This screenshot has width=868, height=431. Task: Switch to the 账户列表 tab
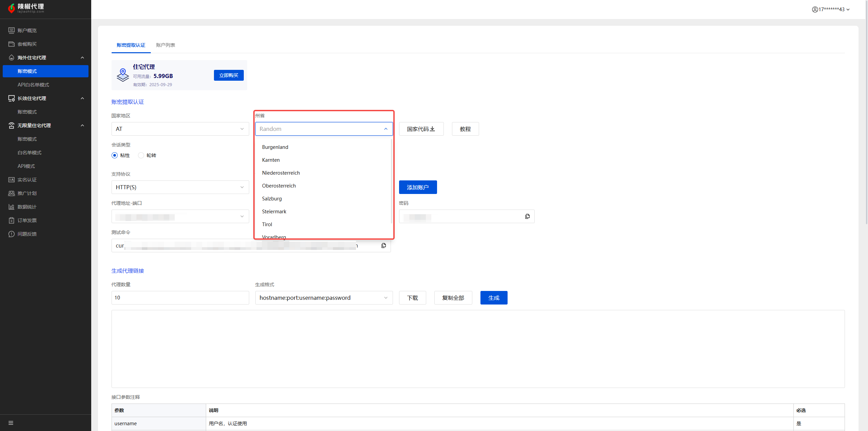pyautogui.click(x=165, y=45)
